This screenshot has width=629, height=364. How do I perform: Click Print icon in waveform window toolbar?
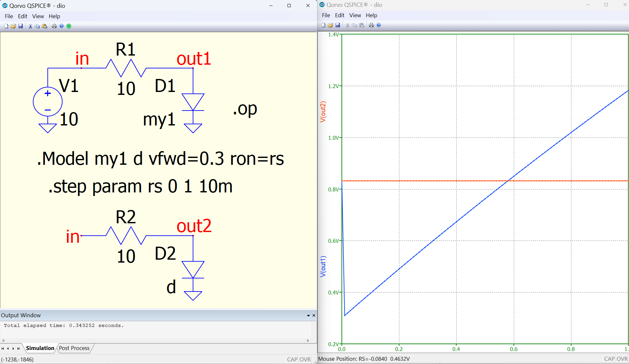[371, 25]
